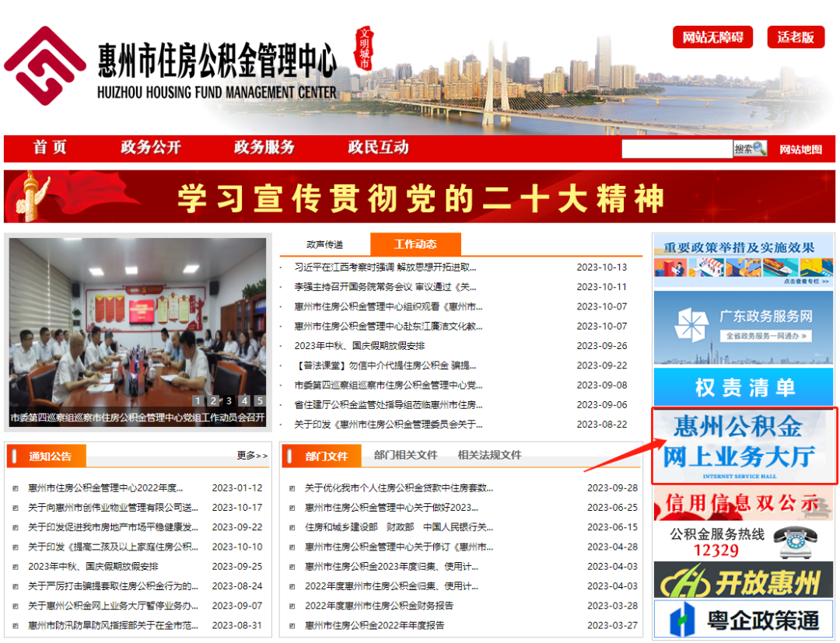Screen dimensions: 840x643
Task: Click the Huizhou Housing Fund Center logo
Action: click(x=45, y=65)
